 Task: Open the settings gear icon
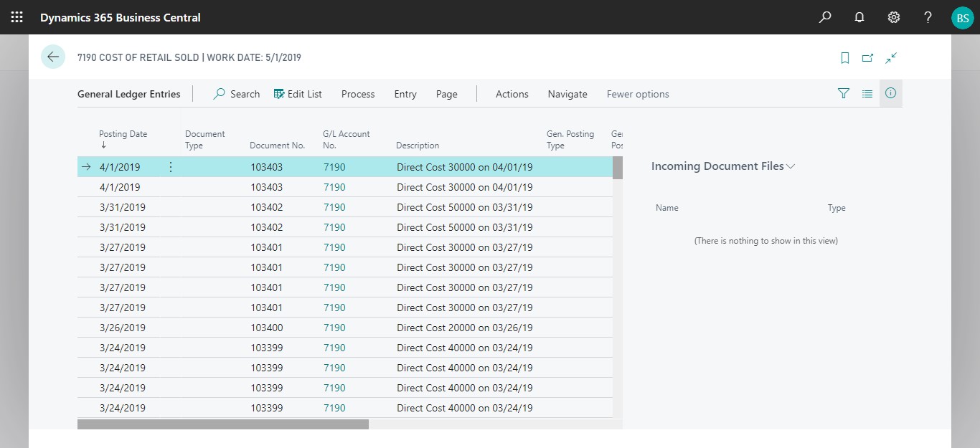click(x=894, y=17)
